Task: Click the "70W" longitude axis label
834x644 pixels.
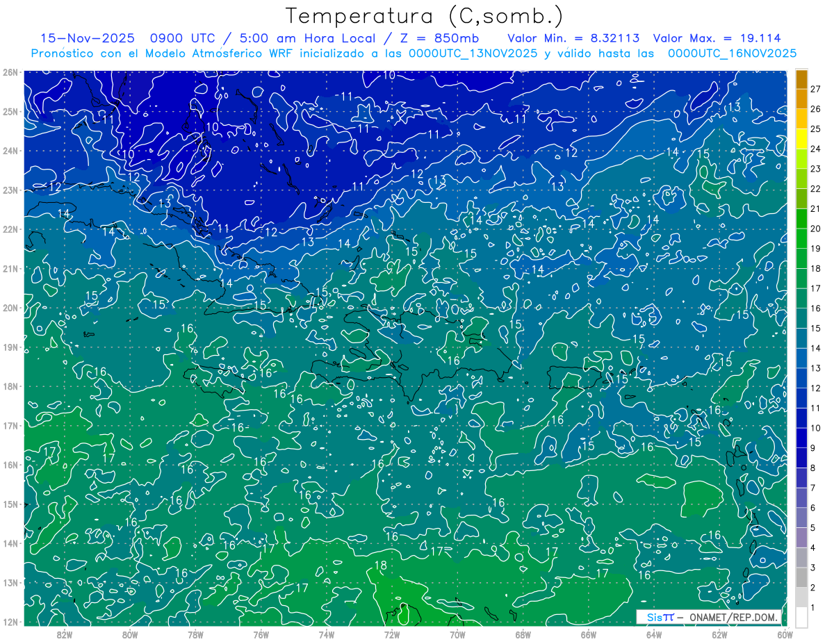Action: coord(457,634)
